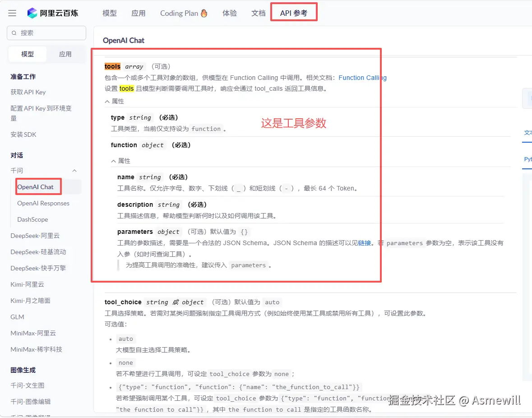This screenshot has height=418, width=532.
Task: Click the auto option bullet value
Action: pos(125,339)
